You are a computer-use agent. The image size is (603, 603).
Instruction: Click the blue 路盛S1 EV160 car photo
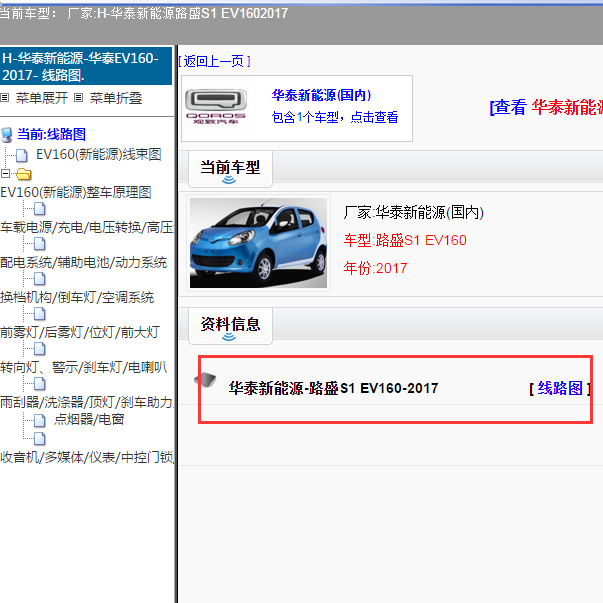pos(258,243)
